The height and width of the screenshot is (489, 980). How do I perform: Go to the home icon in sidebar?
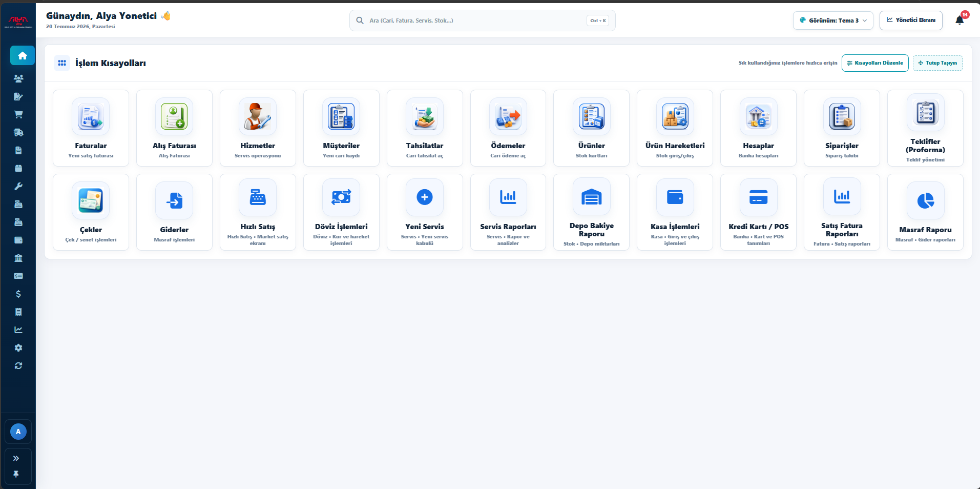(23, 55)
